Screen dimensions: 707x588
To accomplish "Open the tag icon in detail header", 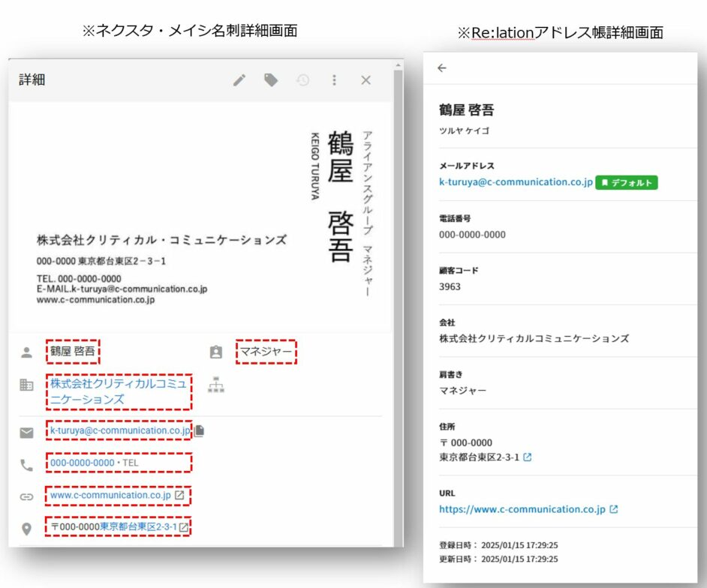I will coord(270,80).
